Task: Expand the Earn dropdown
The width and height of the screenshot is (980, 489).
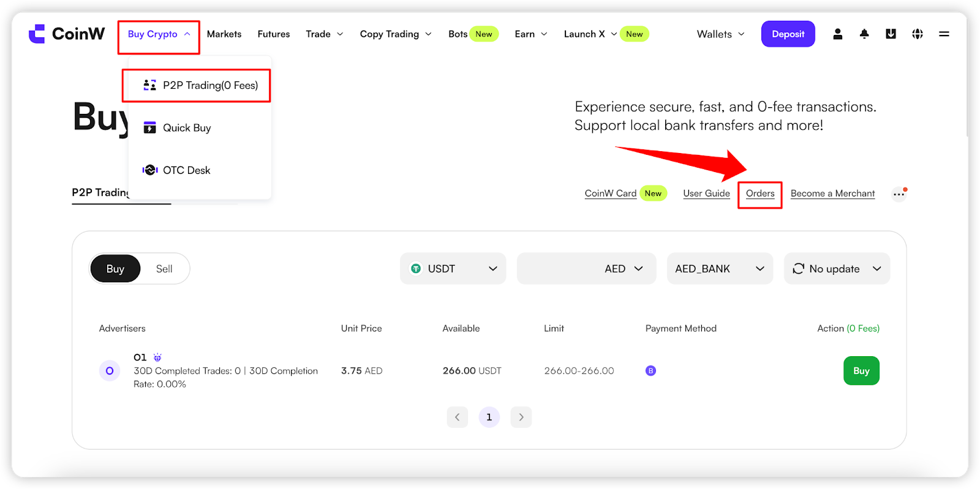Action: coord(531,34)
